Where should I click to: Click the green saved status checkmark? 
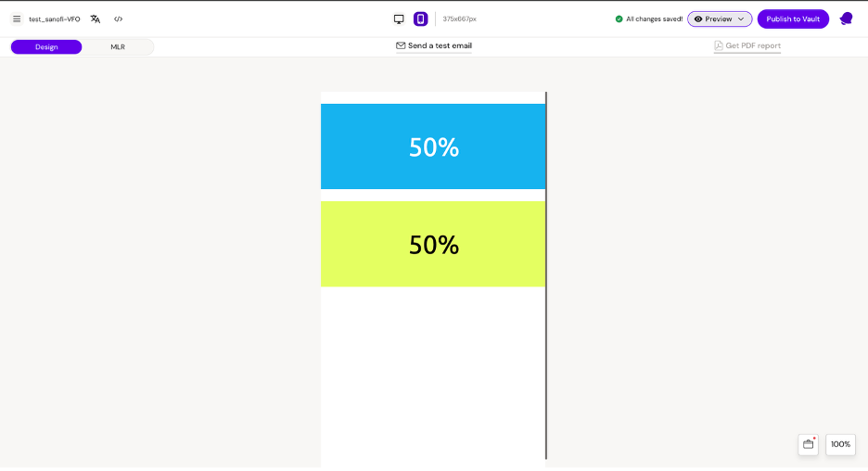(619, 19)
